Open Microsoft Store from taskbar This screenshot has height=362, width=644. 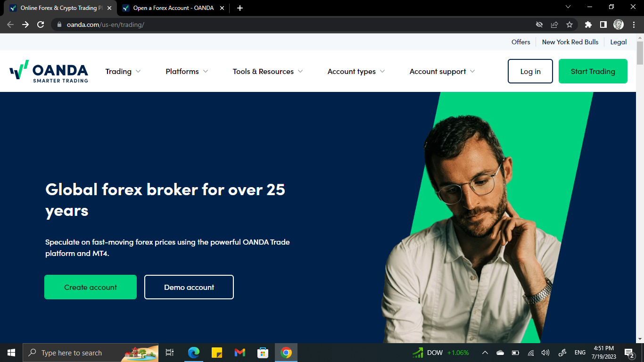(x=263, y=353)
